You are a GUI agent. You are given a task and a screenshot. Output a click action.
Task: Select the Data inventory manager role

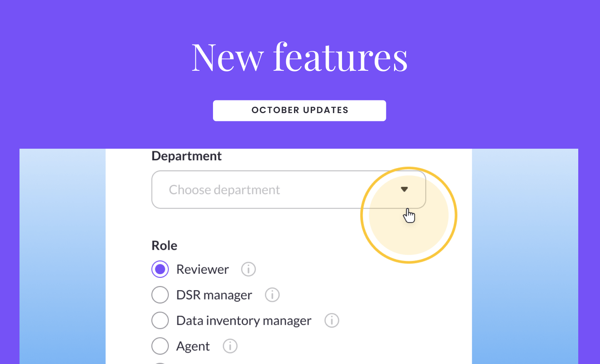(x=160, y=321)
